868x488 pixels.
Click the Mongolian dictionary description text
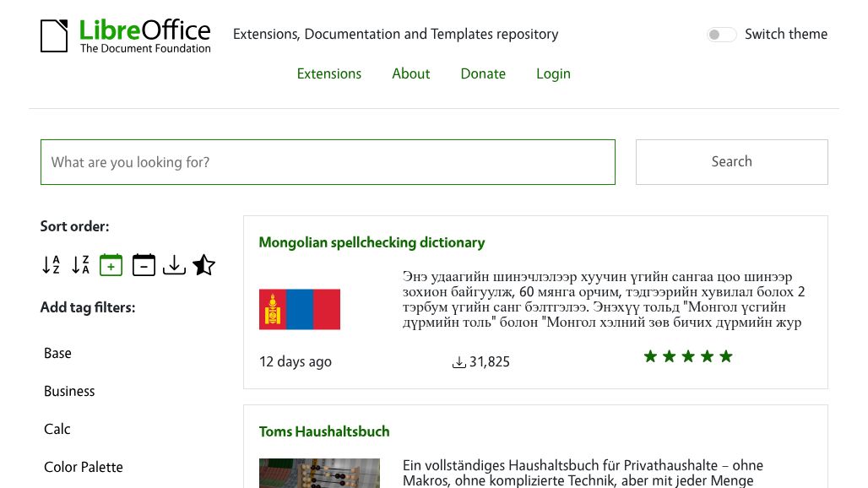click(x=604, y=300)
